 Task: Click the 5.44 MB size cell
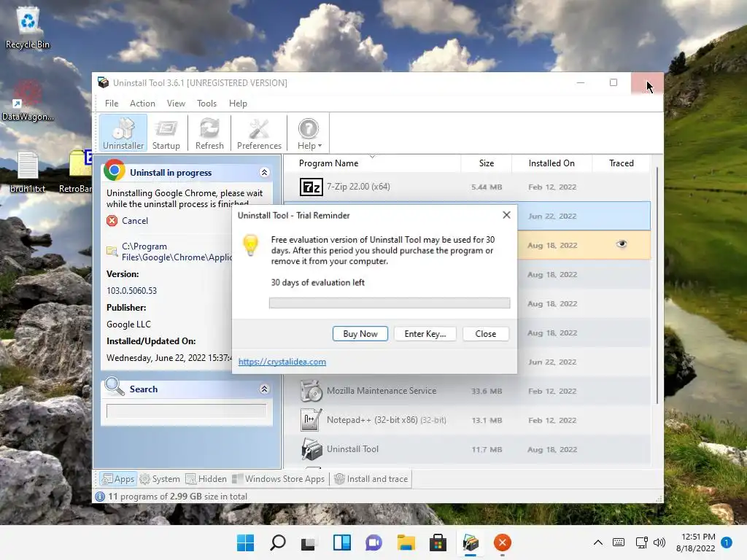(x=487, y=187)
